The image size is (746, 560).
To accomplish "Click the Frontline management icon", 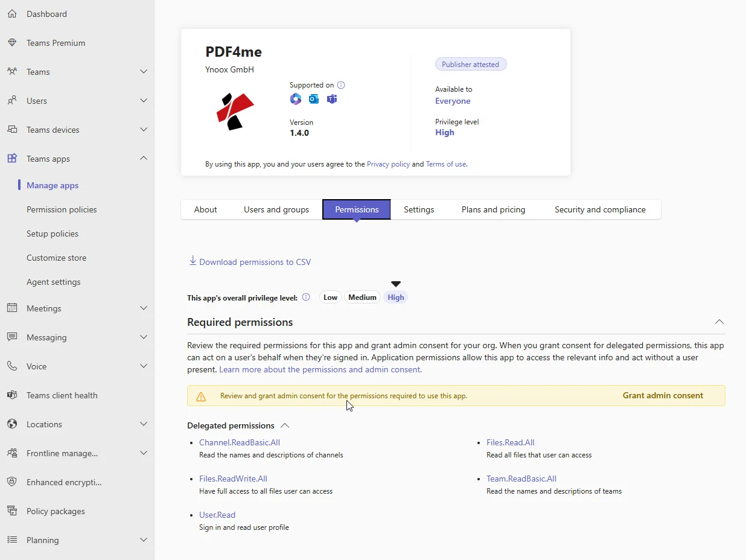I will point(12,453).
